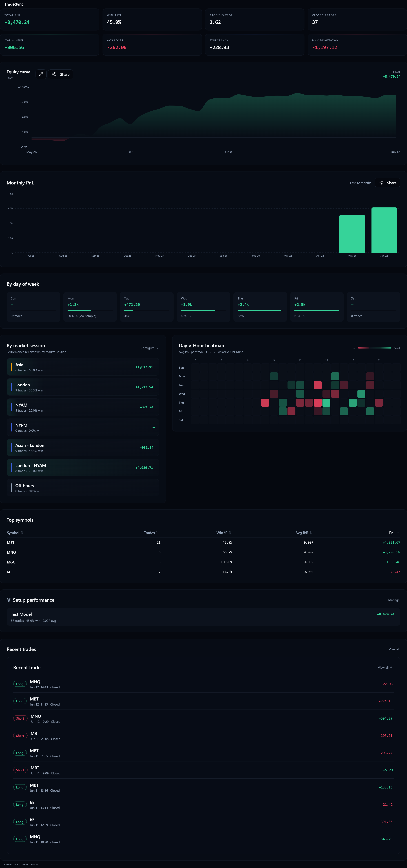Select the Wed day-of-week card
The width and height of the screenshot is (407, 868).
point(203,307)
